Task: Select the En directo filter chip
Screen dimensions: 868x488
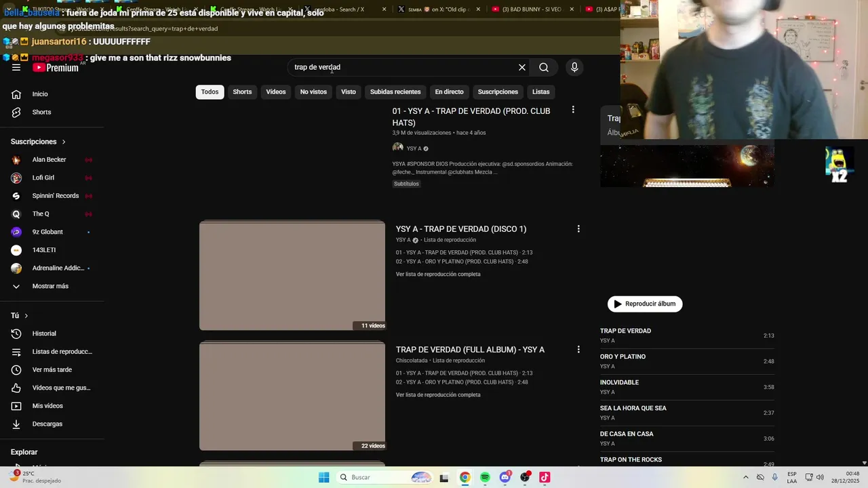Action: [x=450, y=91]
